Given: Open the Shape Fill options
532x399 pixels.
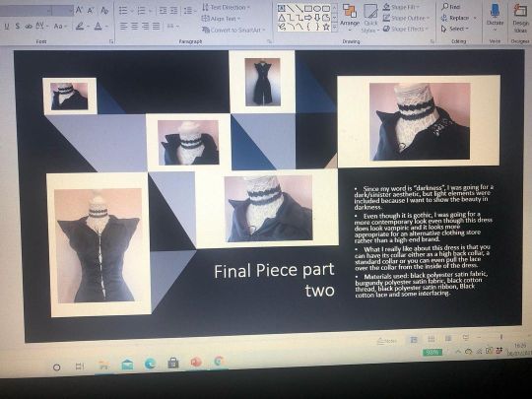Looking at the screenshot, I should (x=401, y=7).
